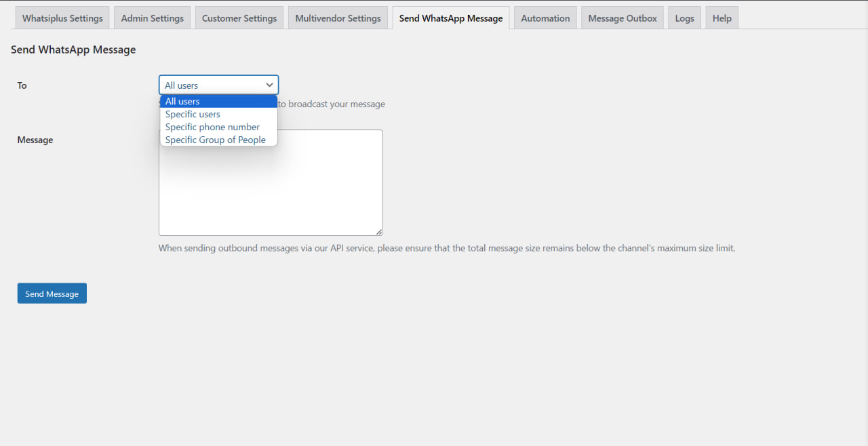Open the Help tab
The width and height of the screenshot is (868, 446).
722,18
